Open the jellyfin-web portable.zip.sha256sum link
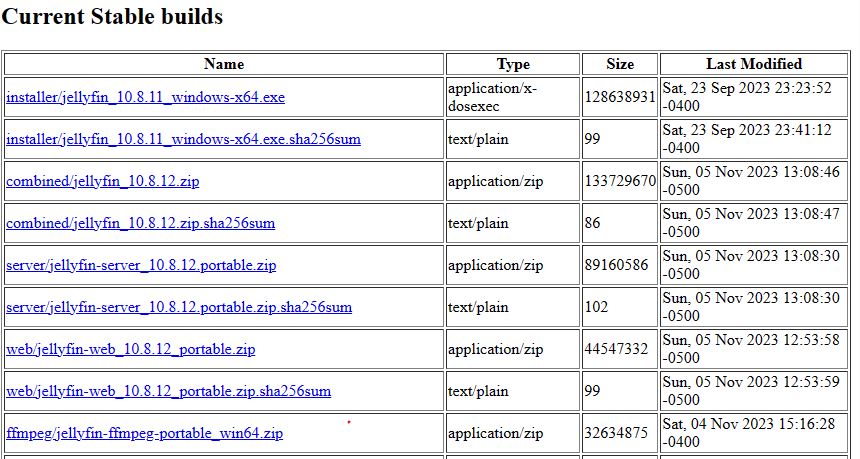The height and width of the screenshot is (459, 860). coord(168,392)
